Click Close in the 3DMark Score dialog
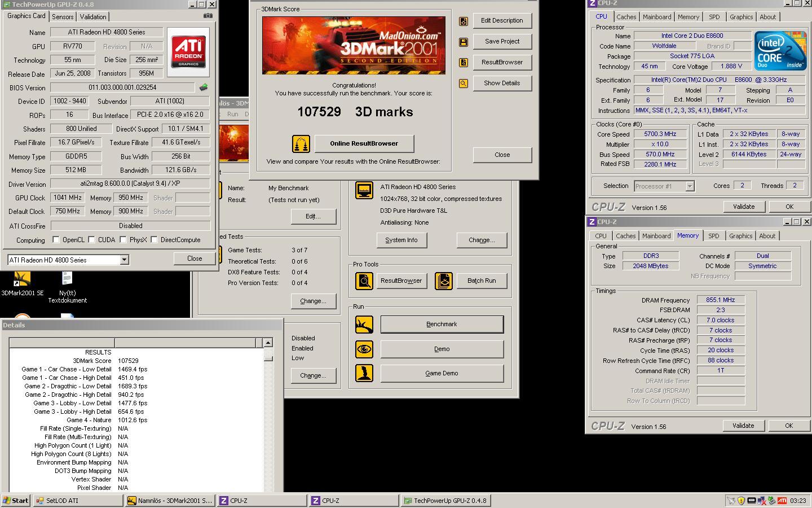This screenshot has width=812, height=508. 502,155
